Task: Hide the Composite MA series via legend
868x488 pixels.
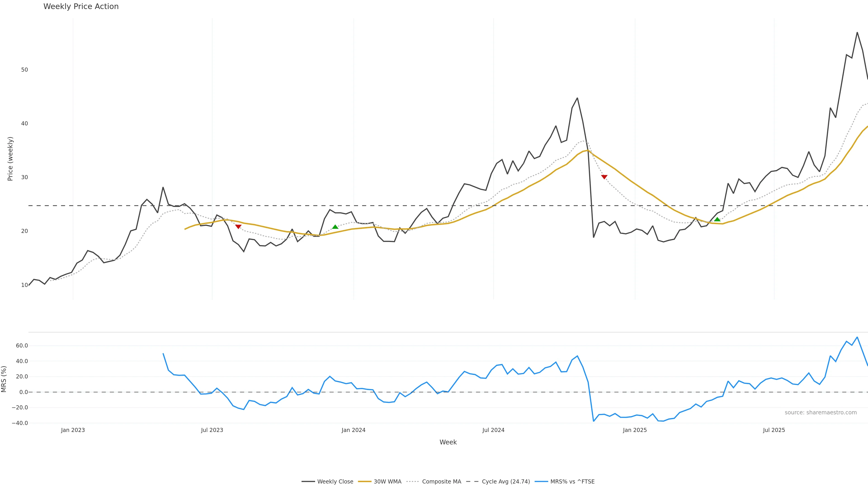Action: pos(441,482)
